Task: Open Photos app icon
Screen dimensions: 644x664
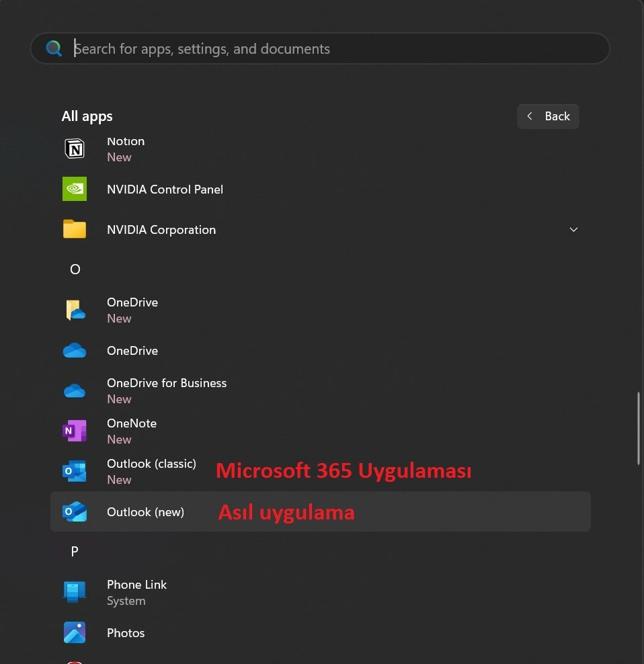Action: pos(75,632)
